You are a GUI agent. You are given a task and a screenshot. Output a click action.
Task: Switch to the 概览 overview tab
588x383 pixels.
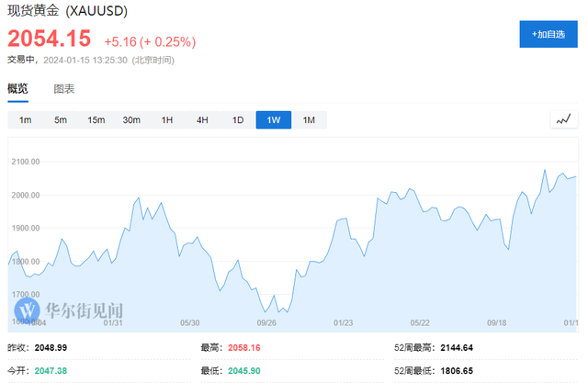[x=17, y=89]
